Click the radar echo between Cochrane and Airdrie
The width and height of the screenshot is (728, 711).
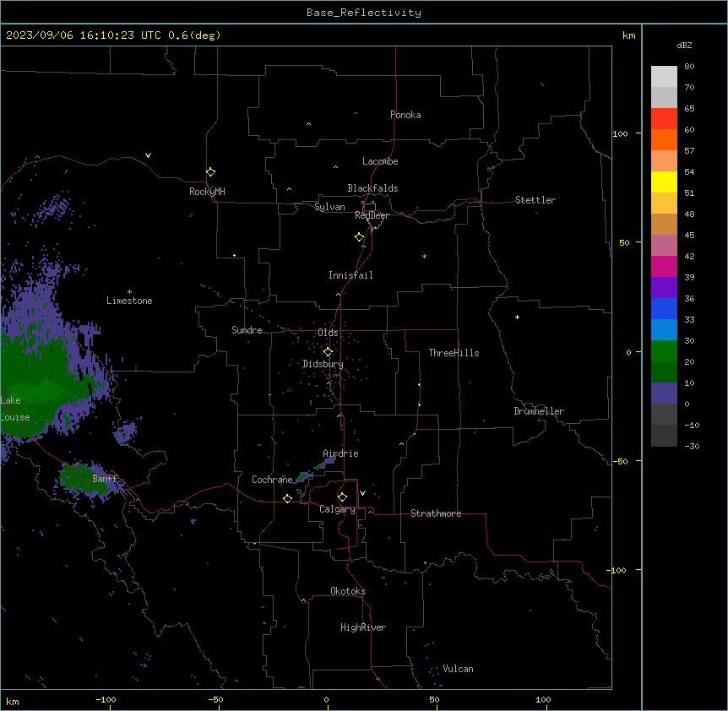click(316, 469)
